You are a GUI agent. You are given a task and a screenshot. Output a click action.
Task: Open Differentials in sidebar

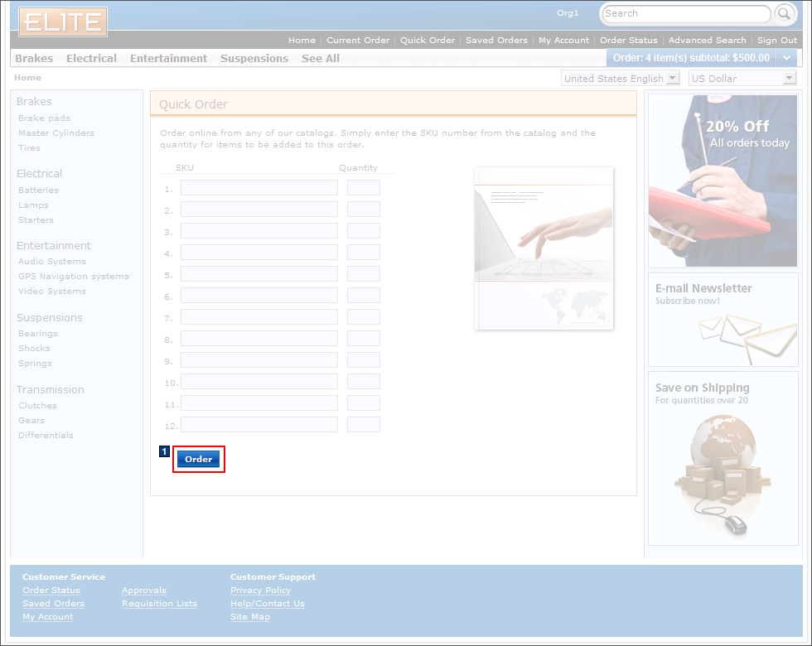pyautogui.click(x=46, y=436)
